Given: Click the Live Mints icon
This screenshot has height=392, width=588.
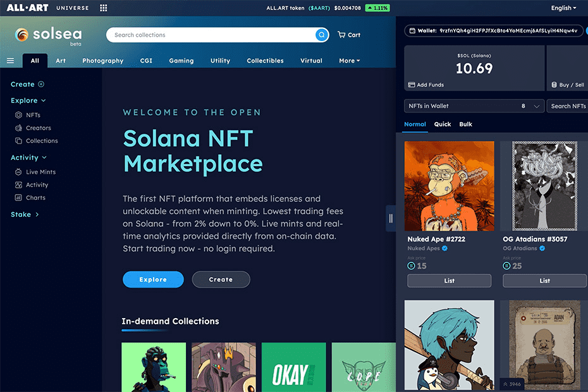Looking at the screenshot, I should (20, 171).
